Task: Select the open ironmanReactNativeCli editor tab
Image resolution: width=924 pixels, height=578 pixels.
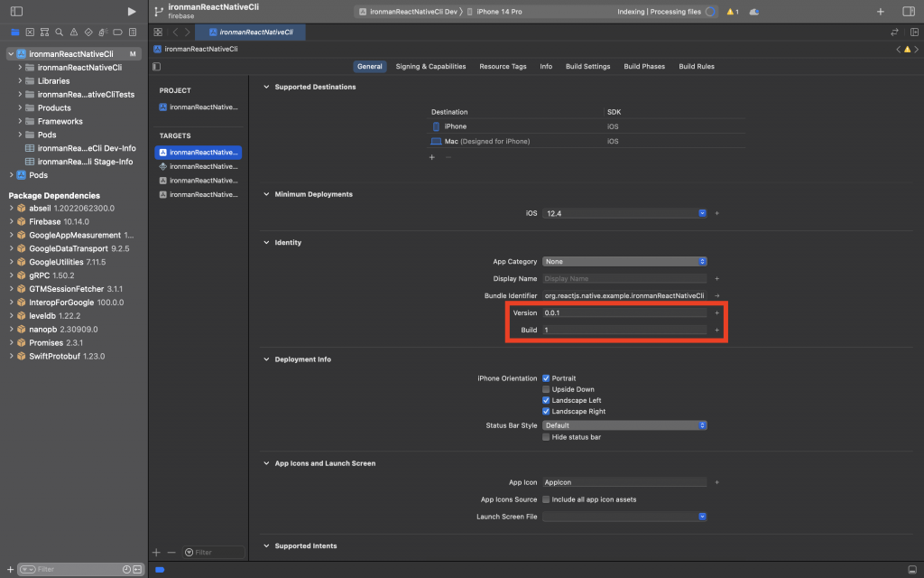Action: 251,33
